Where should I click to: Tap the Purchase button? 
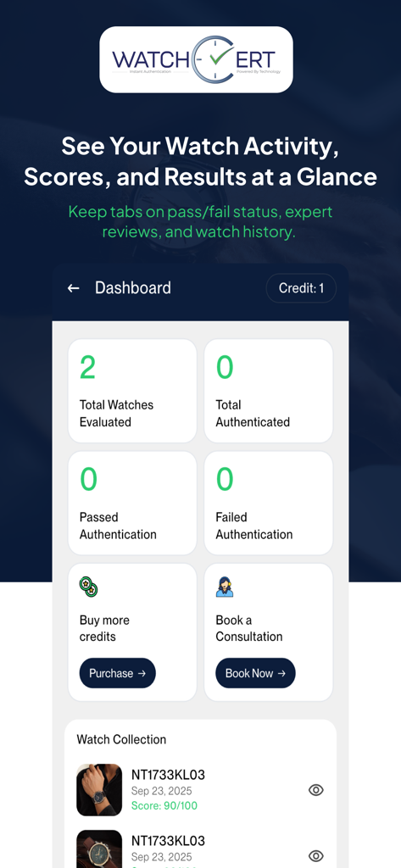pyautogui.click(x=118, y=673)
